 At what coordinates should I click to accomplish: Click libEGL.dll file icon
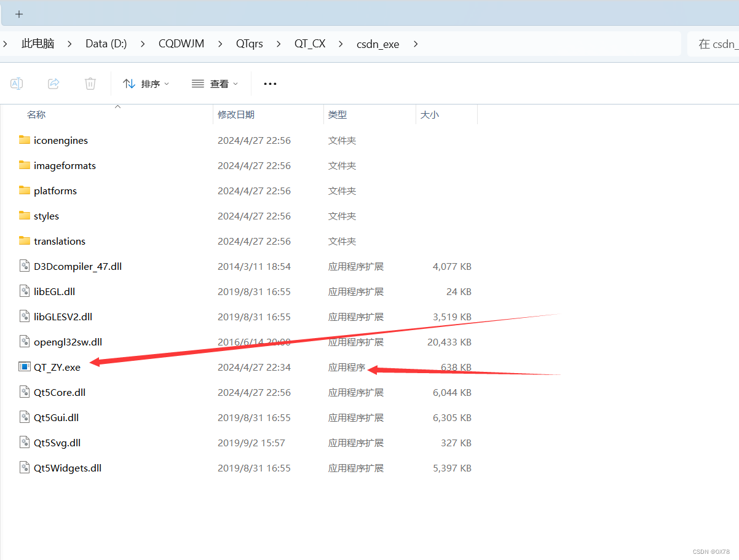coord(25,291)
